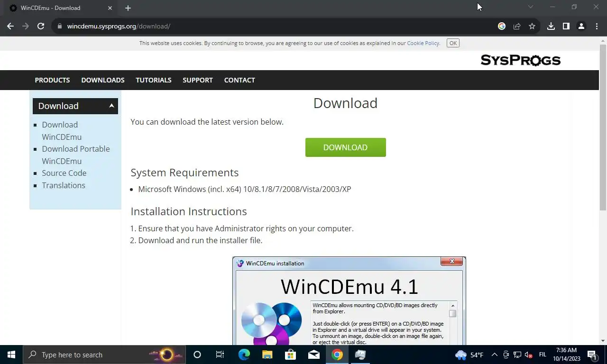Toggle Chrome side panel
607x364 pixels.
point(566,26)
